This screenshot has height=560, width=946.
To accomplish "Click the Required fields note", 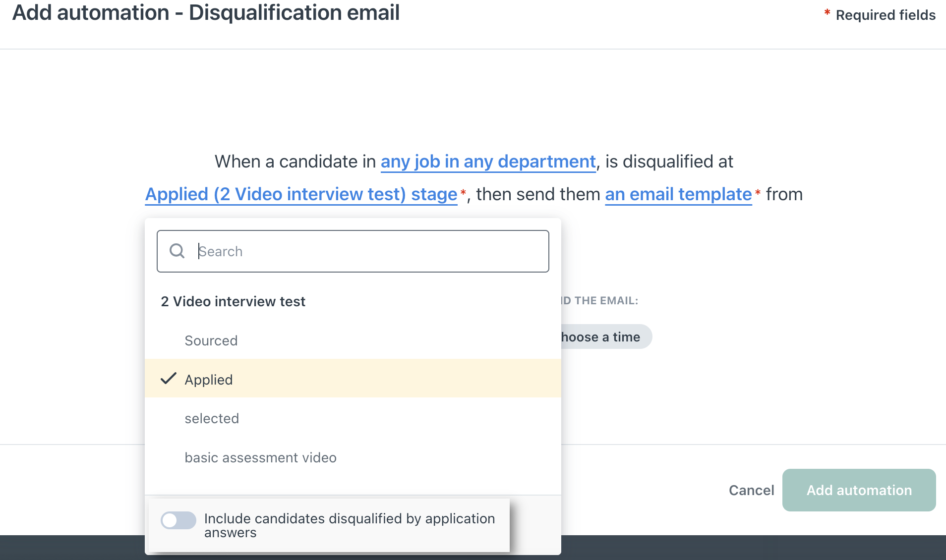I will coord(880,15).
